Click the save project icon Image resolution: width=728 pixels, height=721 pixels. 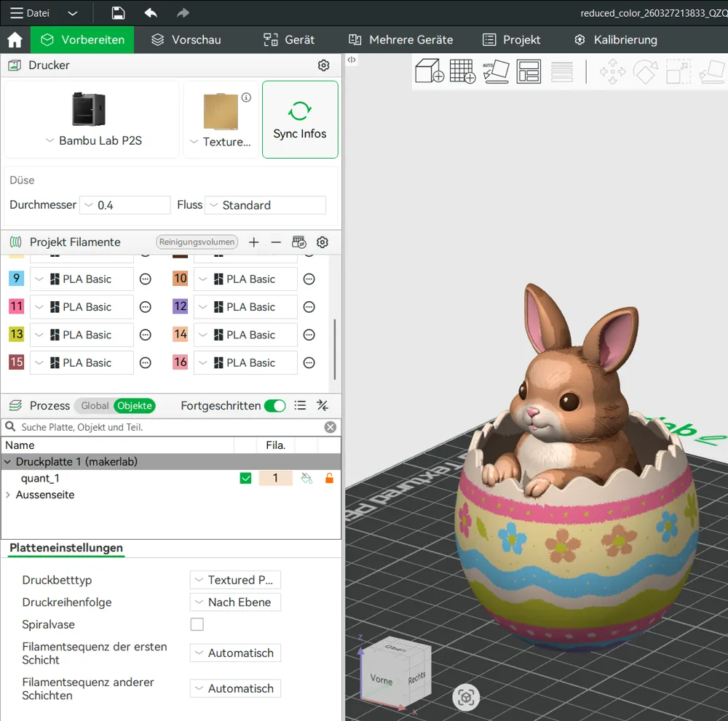(x=118, y=13)
